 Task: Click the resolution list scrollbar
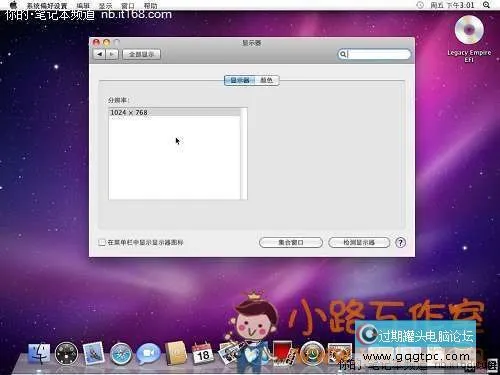point(244,154)
